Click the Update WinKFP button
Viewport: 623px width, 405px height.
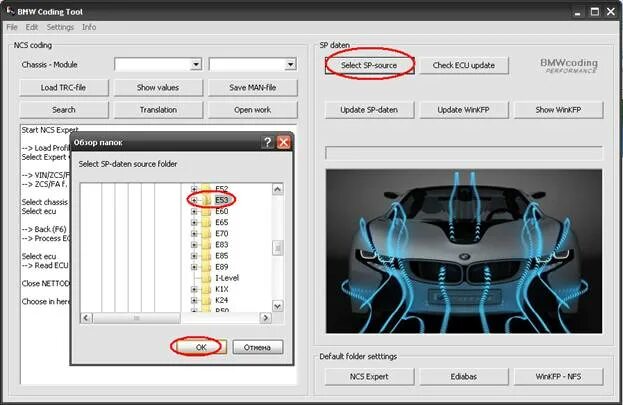coord(464,110)
